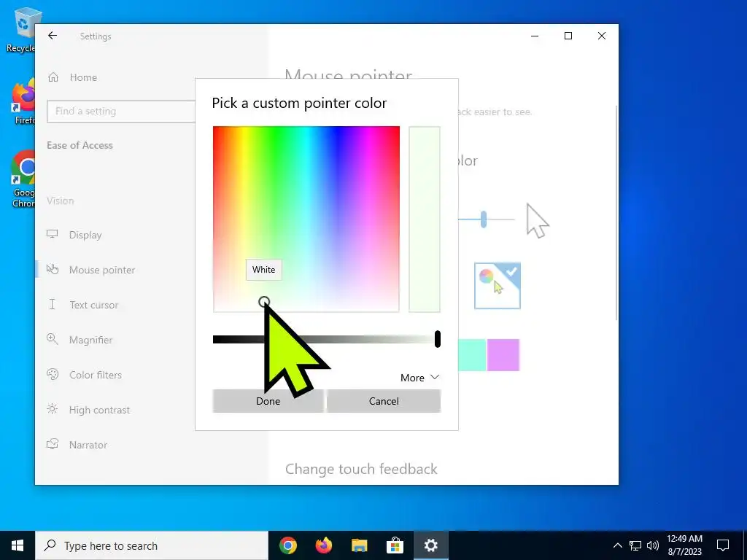Click the Settings gear taskbar icon
Screen dimensions: 747x560
point(430,545)
